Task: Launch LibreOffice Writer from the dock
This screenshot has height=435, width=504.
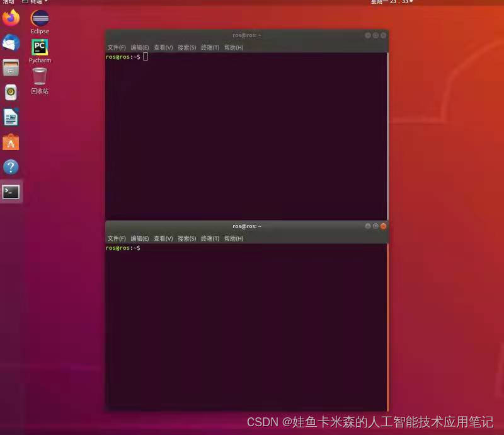Action: point(11,117)
